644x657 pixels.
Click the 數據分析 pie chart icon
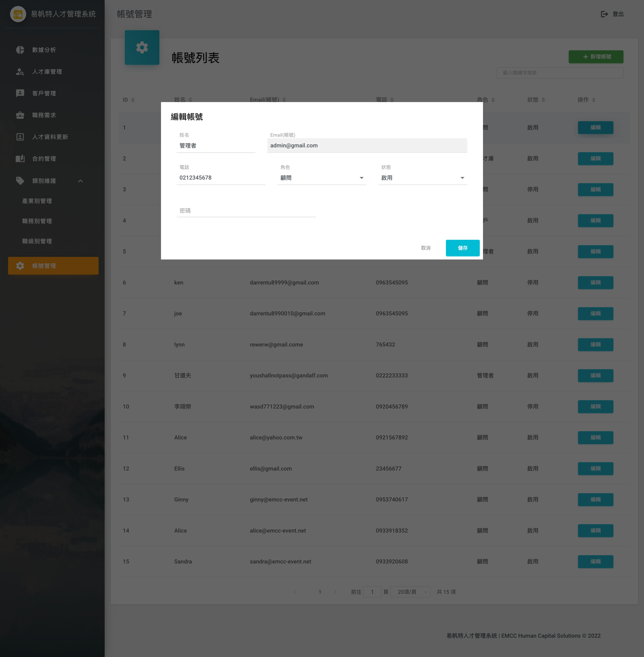(x=20, y=50)
